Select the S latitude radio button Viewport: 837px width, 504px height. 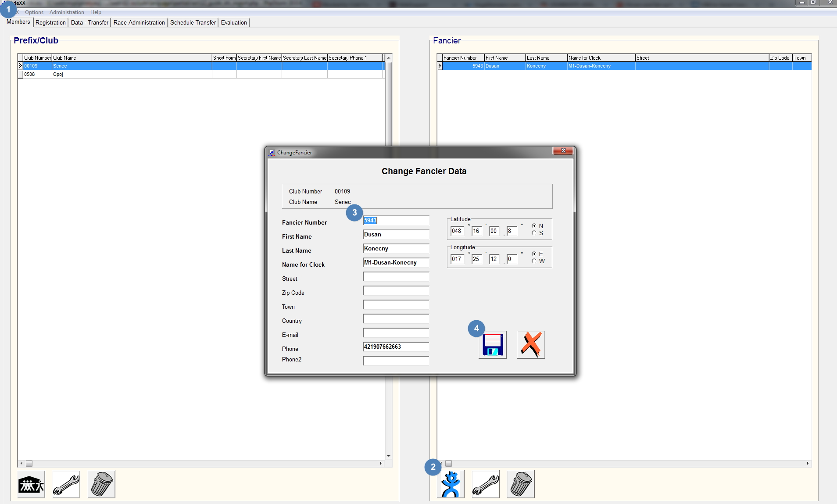point(534,233)
